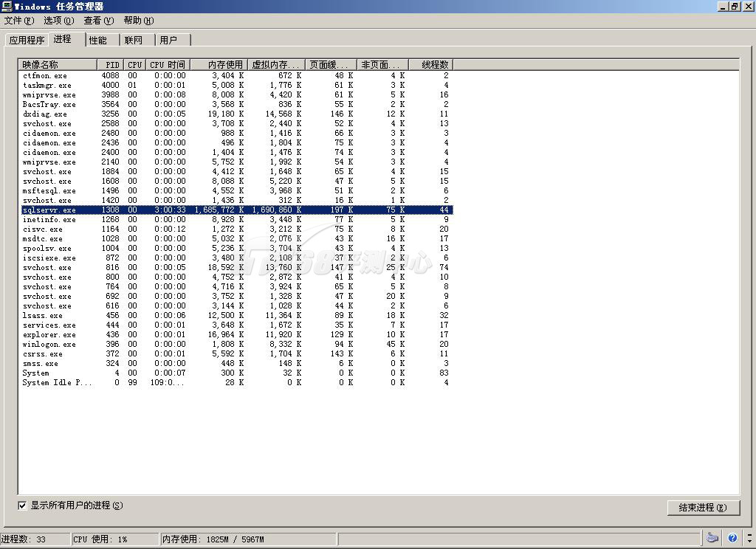Open the language bar help icon
This screenshot has height=549, width=756.
(x=732, y=538)
